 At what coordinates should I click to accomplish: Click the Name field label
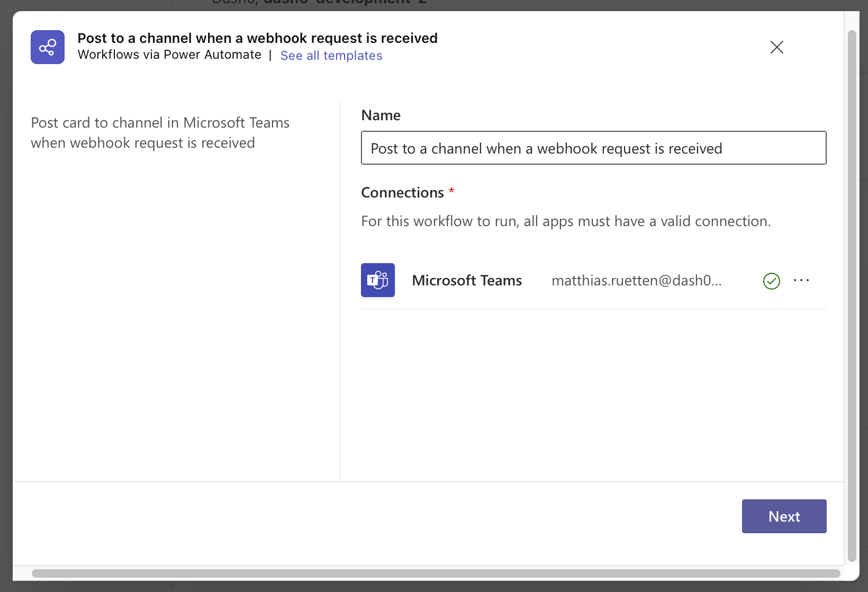pyautogui.click(x=381, y=115)
